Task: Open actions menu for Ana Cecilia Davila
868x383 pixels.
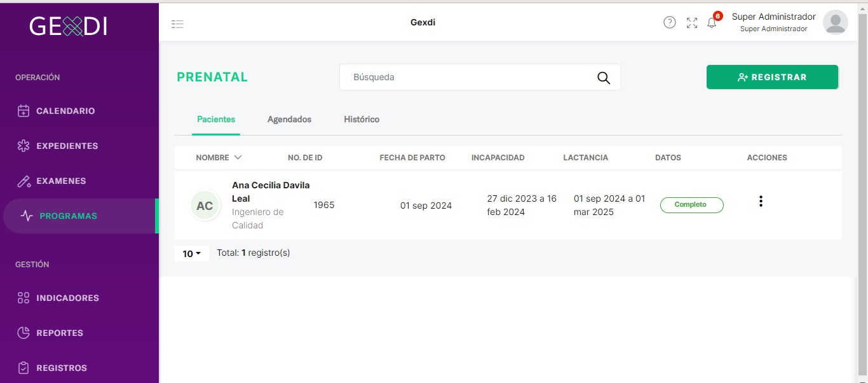Action: coord(761,201)
